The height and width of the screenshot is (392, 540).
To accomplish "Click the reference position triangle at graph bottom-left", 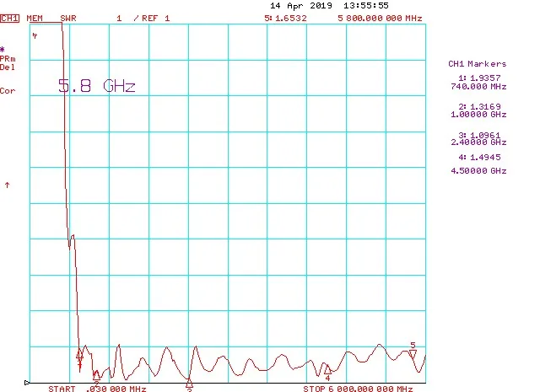I will pos(27,383).
